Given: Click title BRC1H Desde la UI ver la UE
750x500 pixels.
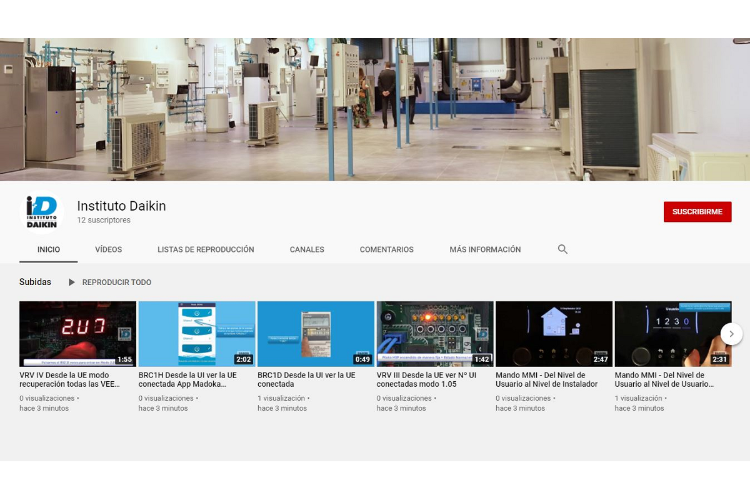Looking at the screenshot, I should point(188,379).
